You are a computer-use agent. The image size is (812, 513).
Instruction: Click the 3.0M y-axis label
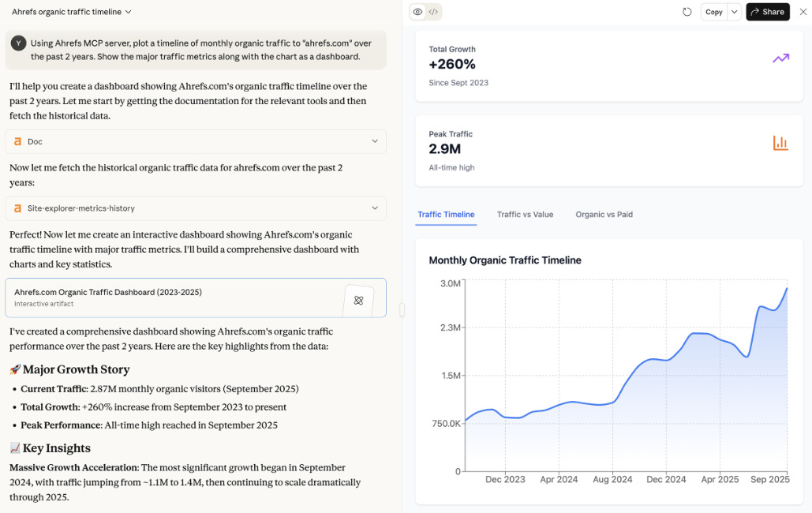[x=450, y=283]
